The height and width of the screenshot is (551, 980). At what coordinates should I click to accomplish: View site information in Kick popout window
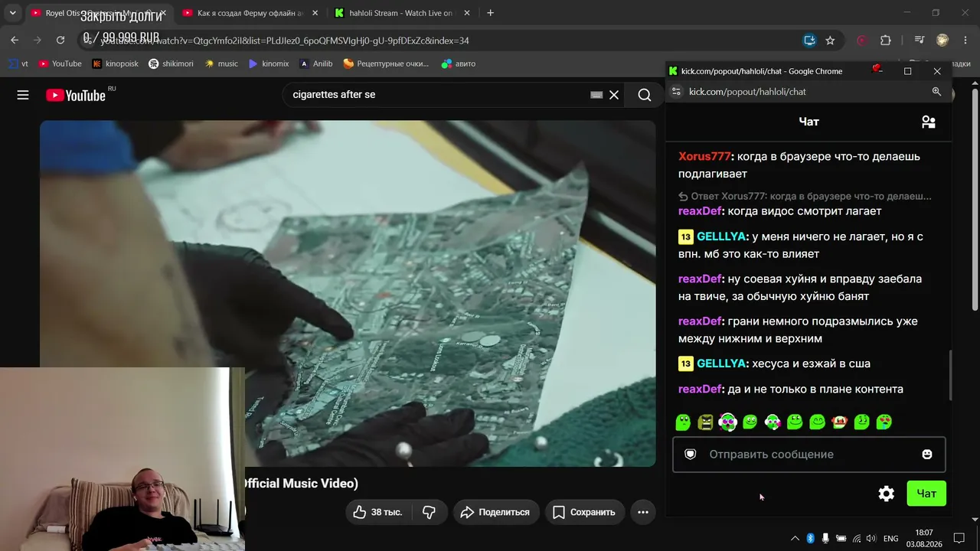point(675,92)
